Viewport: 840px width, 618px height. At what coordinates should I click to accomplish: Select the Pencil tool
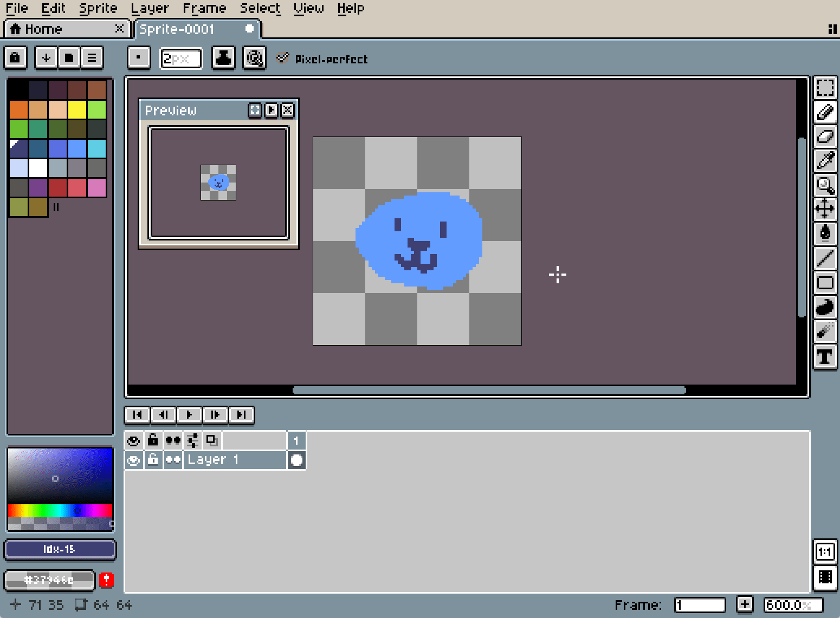coord(825,112)
